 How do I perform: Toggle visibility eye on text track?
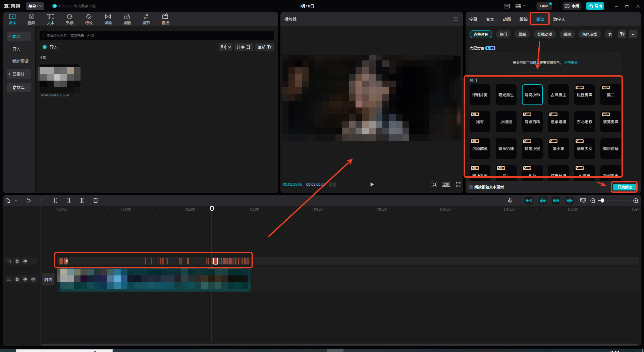click(x=25, y=261)
